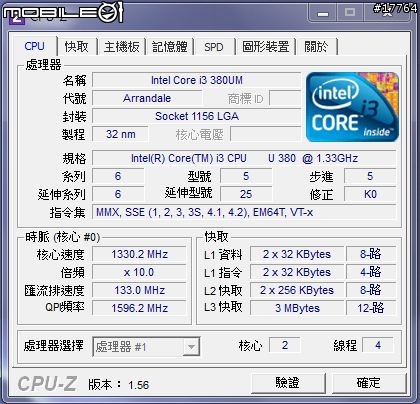Viewport: 420px width, 404px height.
Task: Open the 處理器選擇 dropdown arrow
Action: tap(191, 347)
